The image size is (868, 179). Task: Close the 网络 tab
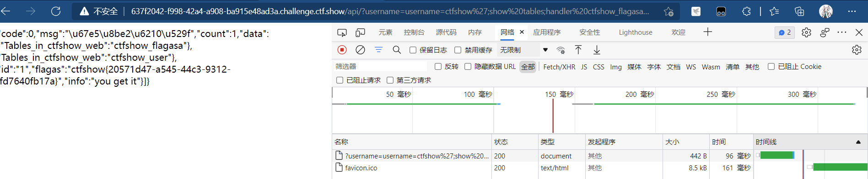(522, 32)
